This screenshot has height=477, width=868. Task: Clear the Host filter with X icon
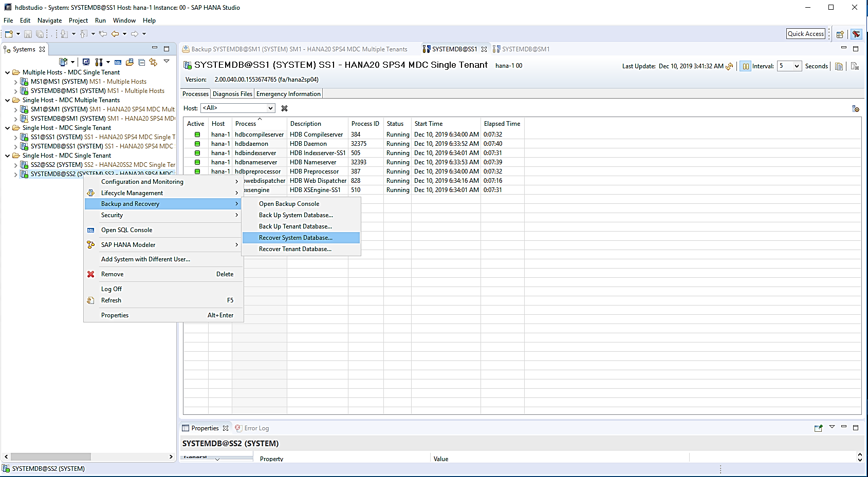point(284,108)
